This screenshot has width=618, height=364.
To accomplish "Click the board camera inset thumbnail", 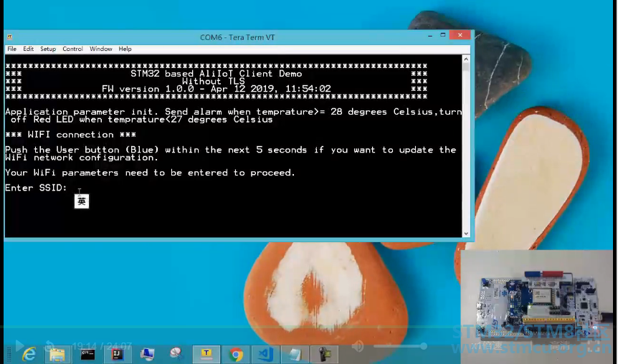I will point(537,300).
